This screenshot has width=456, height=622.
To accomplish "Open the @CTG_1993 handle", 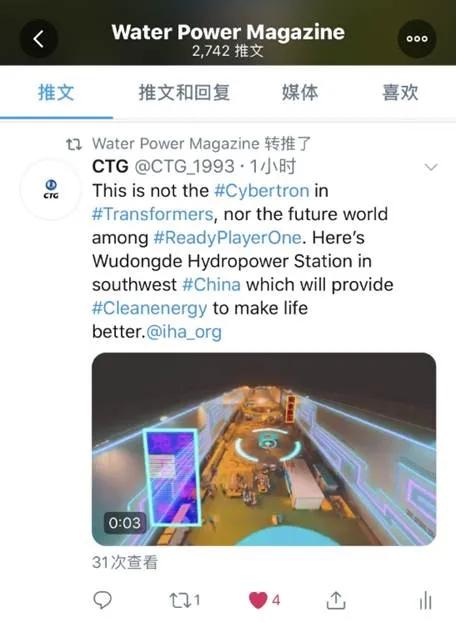I will [x=185, y=167].
